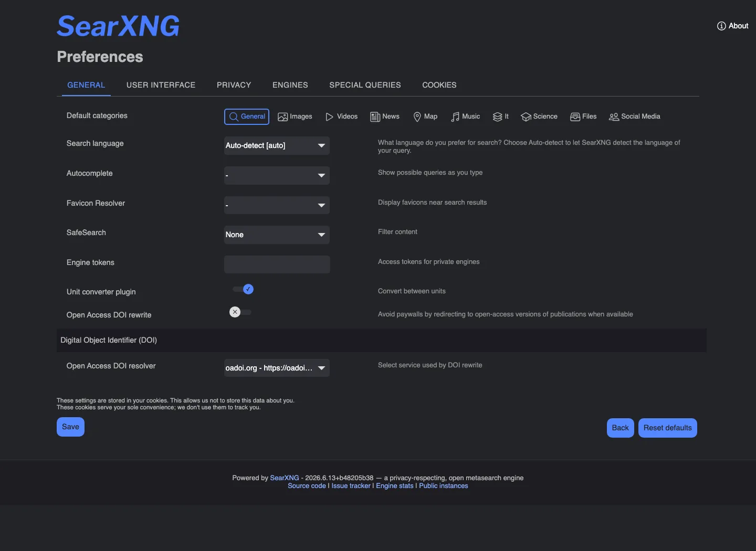Image resolution: width=756 pixels, height=551 pixels.
Task: Click the Save button
Action: [70, 427]
